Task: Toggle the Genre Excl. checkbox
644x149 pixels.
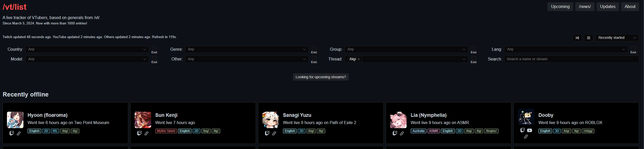Action: (314, 48)
